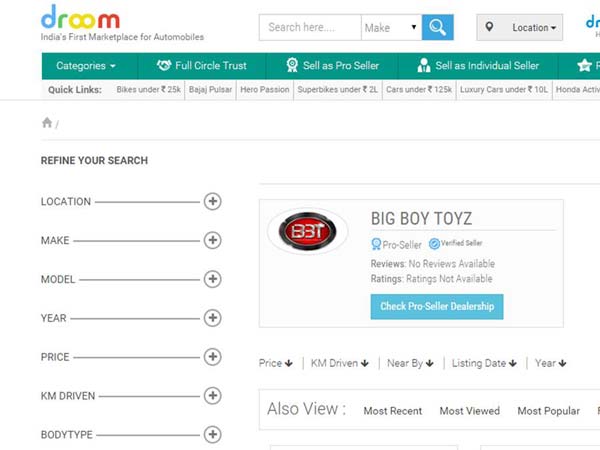This screenshot has height=450, width=600.
Task: Click the droom logo
Action: coord(80,18)
